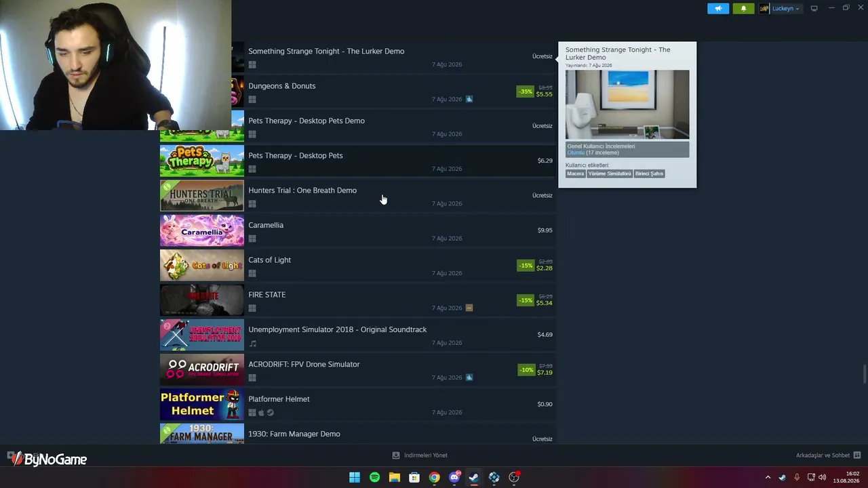868x488 pixels.
Task: Click Windows platform icon under Dungeons & Donuts
Action: [x=252, y=100]
